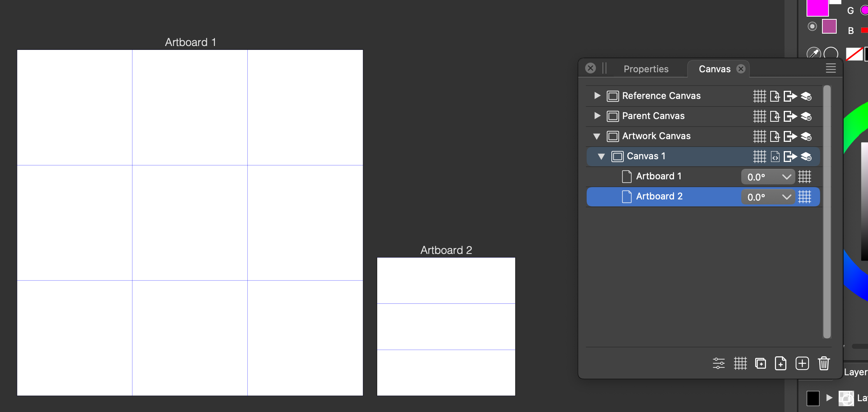Screen dimensions: 868x412
Task: Toggle layer visibility for Canvas 1
Action: click(806, 157)
